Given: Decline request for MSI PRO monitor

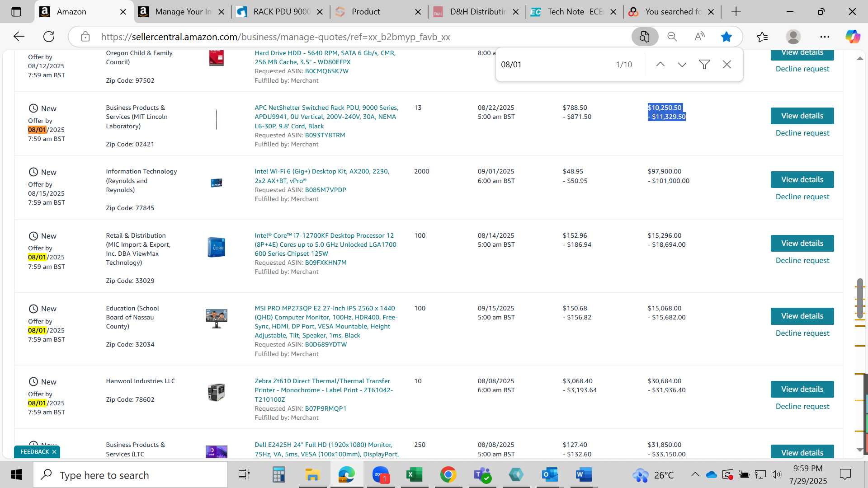Looking at the screenshot, I should click(x=802, y=333).
